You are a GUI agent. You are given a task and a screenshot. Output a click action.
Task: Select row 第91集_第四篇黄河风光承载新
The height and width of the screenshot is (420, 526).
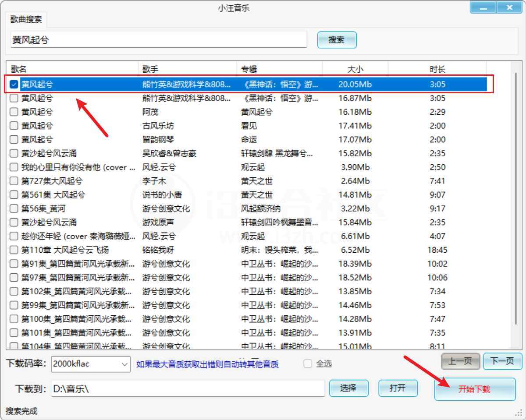point(246,264)
